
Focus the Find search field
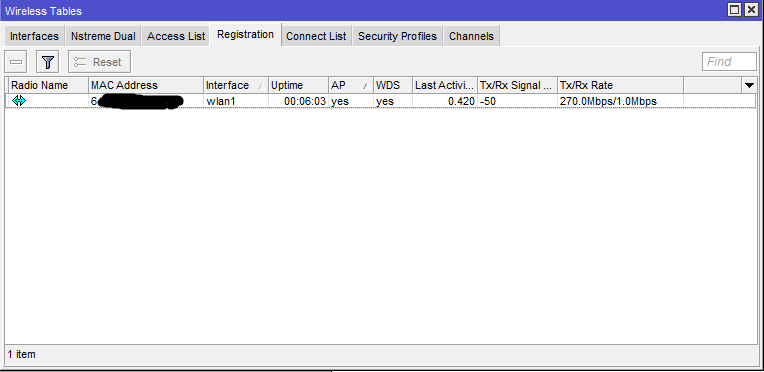click(729, 61)
